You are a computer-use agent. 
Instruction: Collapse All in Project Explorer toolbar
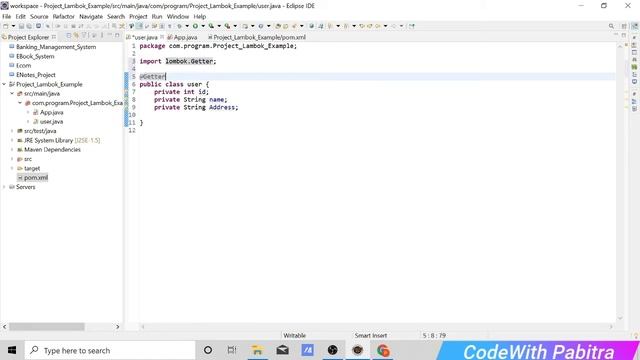tap(69, 36)
